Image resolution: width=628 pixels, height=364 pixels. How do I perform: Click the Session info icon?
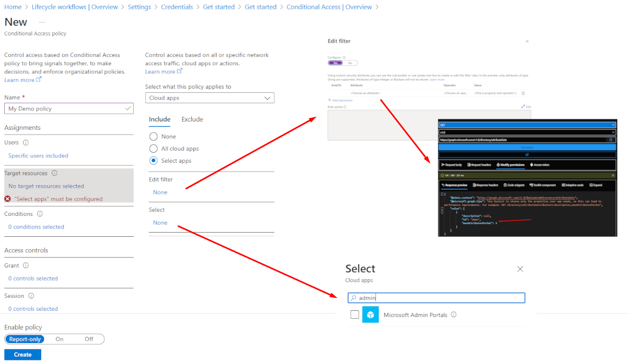(x=31, y=296)
